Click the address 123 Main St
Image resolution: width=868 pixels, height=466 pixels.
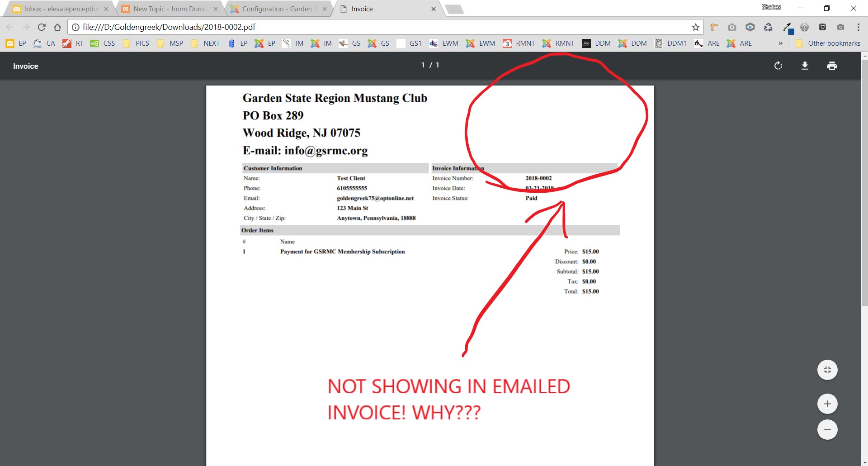352,208
